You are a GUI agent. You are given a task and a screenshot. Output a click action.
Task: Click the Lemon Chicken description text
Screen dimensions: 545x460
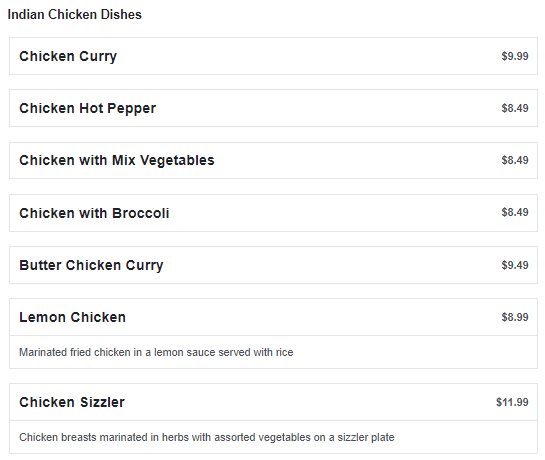click(156, 352)
